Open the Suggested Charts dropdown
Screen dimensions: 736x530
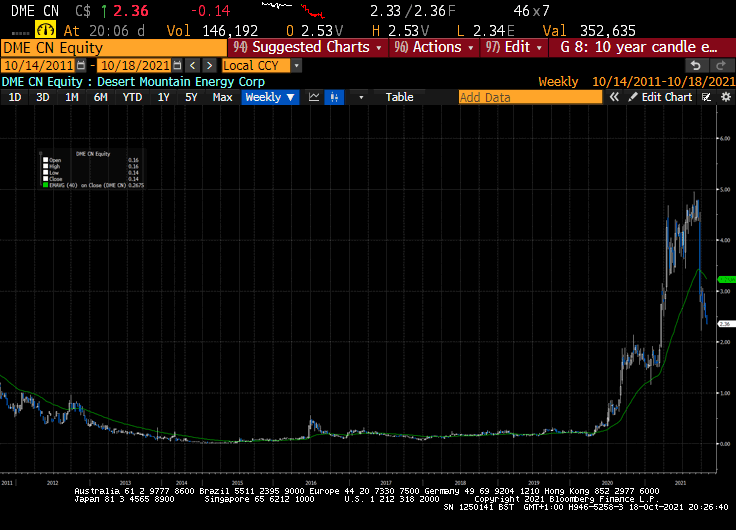click(x=308, y=47)
